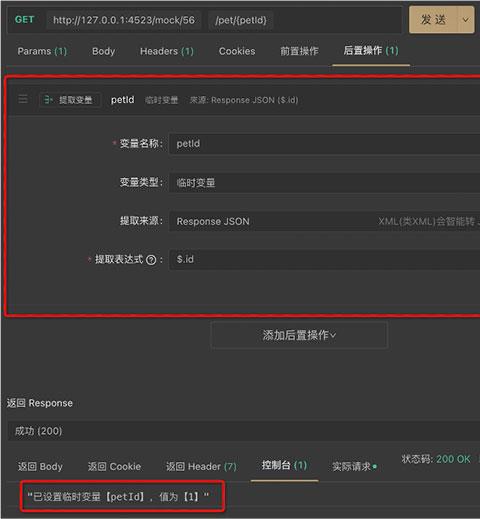Open the 变量类型 dropdown showing 临时变量
The height and width of the screenshot is (519, 480).
click(324, 182)
